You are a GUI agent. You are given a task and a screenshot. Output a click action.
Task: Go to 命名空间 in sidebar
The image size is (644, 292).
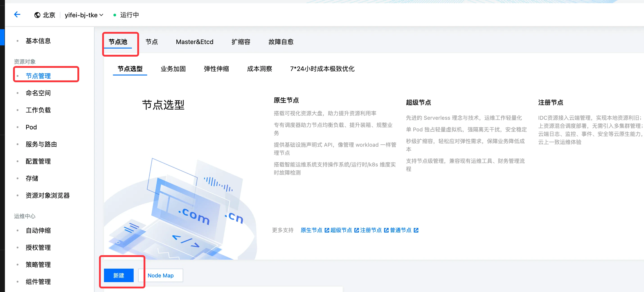38,93
